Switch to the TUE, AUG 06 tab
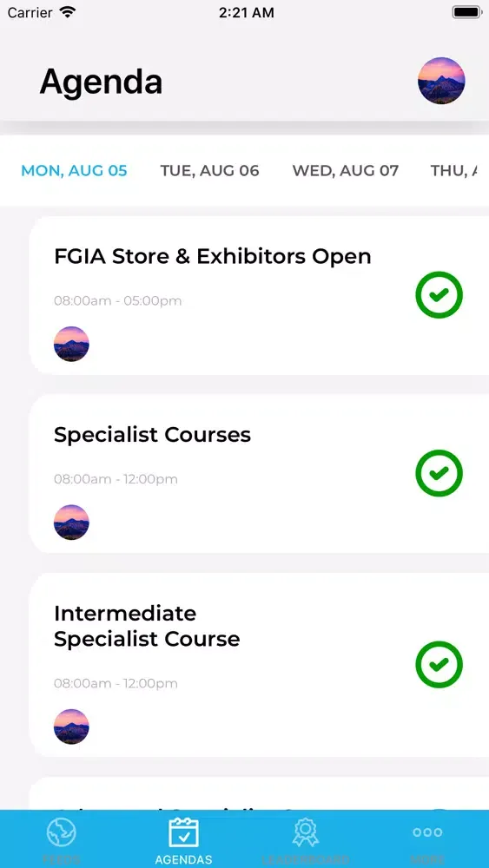489x868 pixels. pyautogui.click(x=210, y=170)
